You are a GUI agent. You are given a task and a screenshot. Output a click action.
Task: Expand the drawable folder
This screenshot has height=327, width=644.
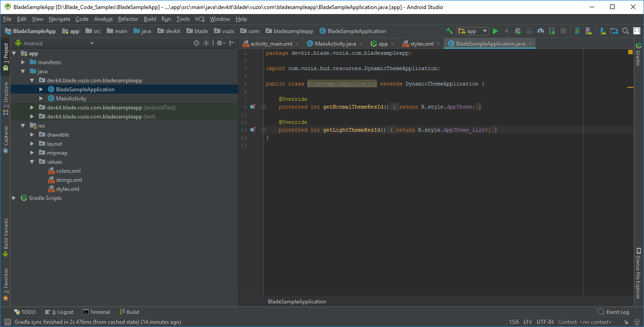click(32, 135)
